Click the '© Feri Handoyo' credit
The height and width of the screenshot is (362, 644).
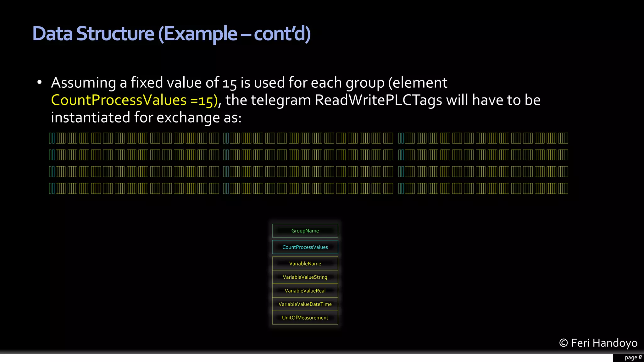(x=598, y=343)
